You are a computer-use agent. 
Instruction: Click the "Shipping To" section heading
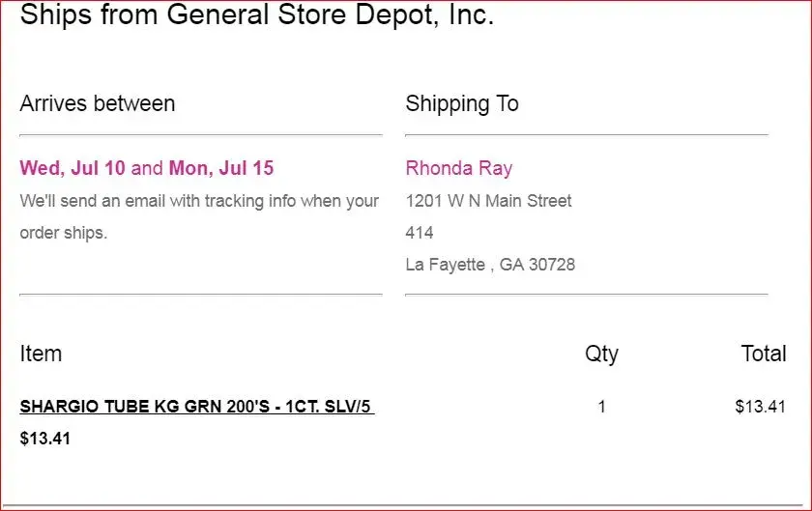coord(462,103)
